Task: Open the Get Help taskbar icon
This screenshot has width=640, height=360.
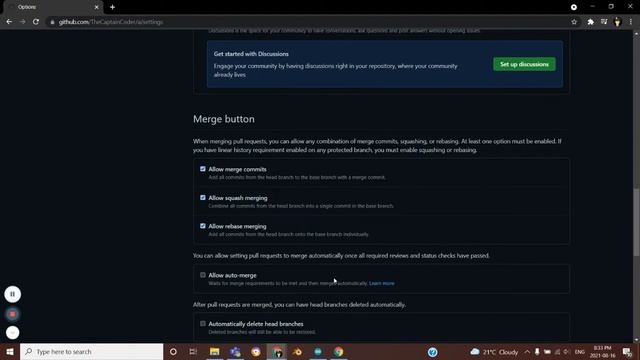Action: [433, 351]
